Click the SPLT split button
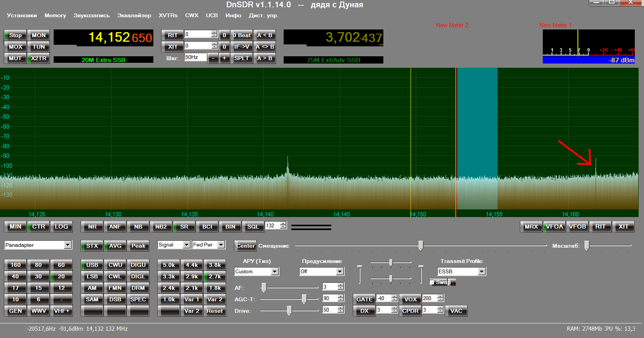644x338 pixels. click(242, 58)
